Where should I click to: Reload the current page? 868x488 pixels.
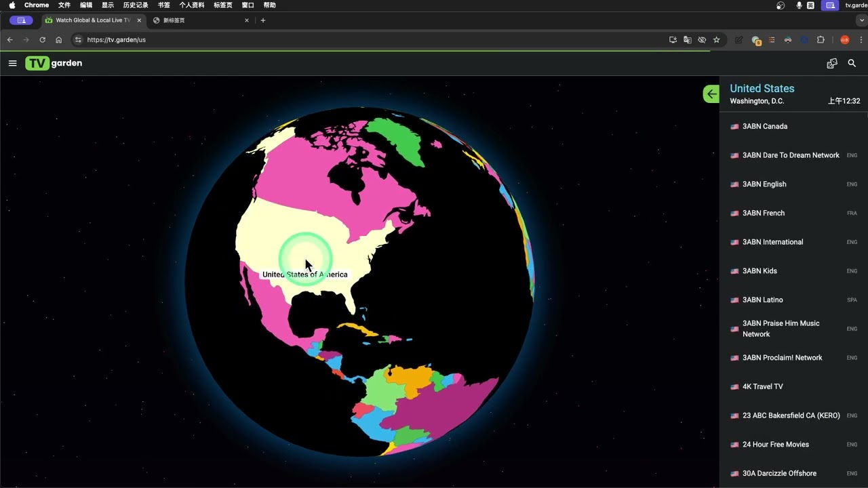point(42,40)
